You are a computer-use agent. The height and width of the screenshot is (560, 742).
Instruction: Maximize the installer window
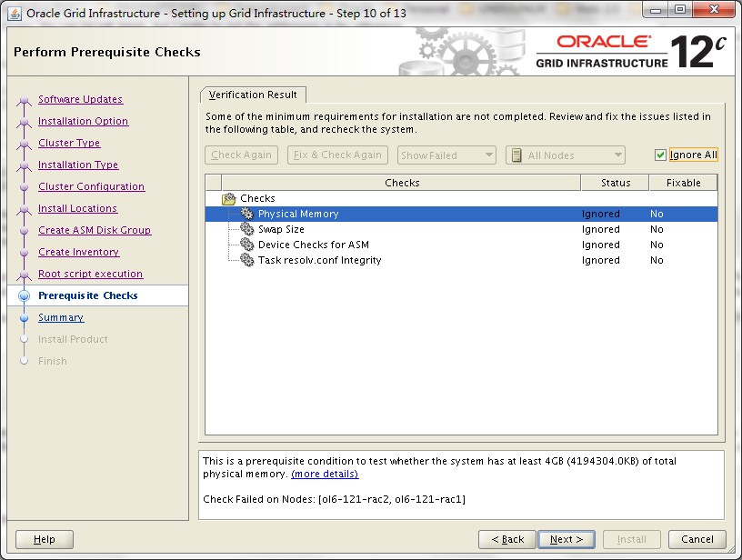pyautogui.click(x=680, y=10)
